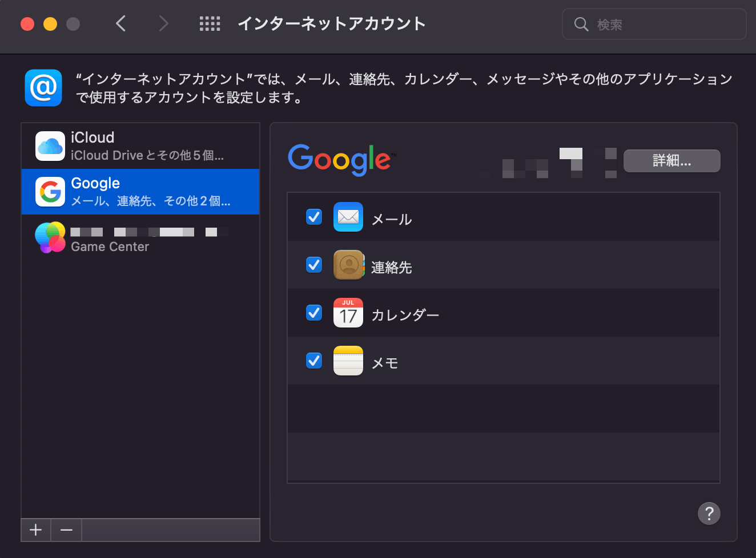This screenshot has width=756, height=558.
Task: Add an account with the plus button
Action: [x=36, y=530]
